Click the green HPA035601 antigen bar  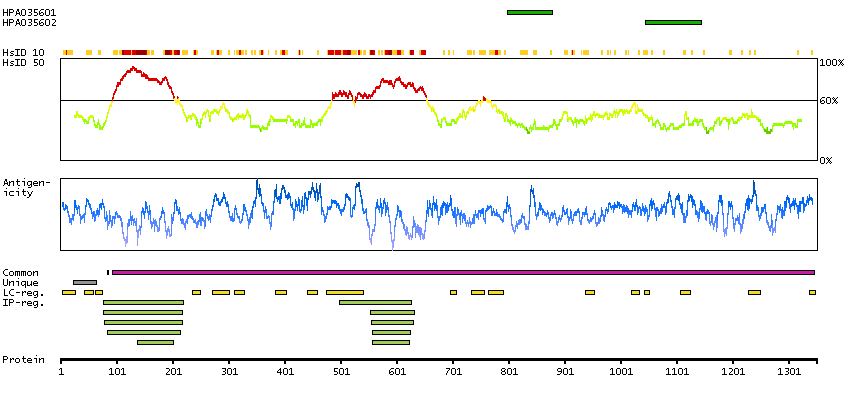529,12
